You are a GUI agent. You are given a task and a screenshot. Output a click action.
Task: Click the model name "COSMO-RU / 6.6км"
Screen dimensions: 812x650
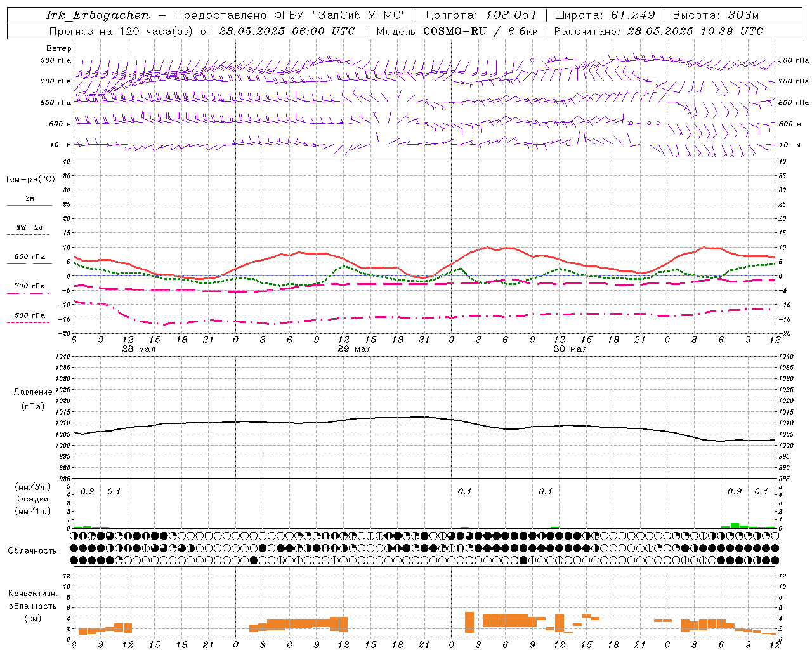tap(481, 31)
